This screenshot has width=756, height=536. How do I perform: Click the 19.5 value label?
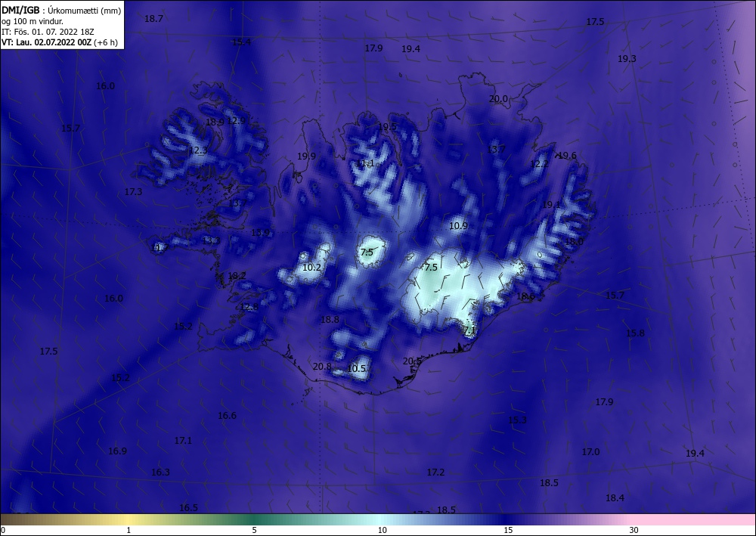388,127
